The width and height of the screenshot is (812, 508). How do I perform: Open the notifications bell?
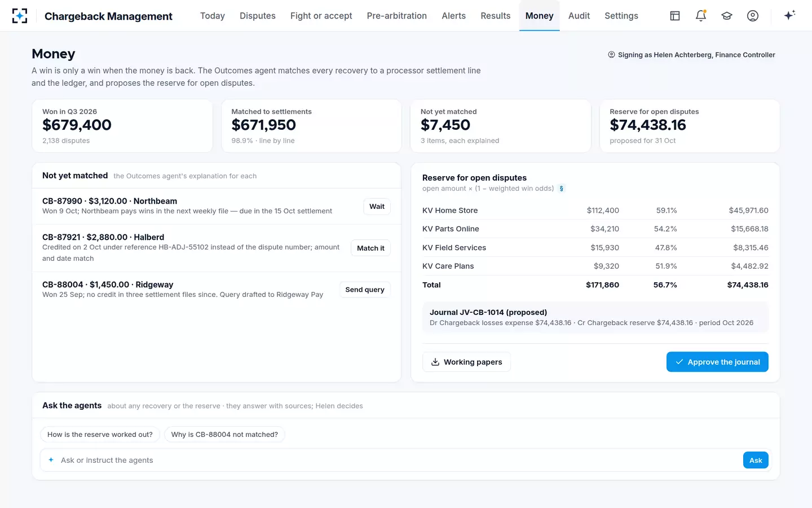[701, 16]
